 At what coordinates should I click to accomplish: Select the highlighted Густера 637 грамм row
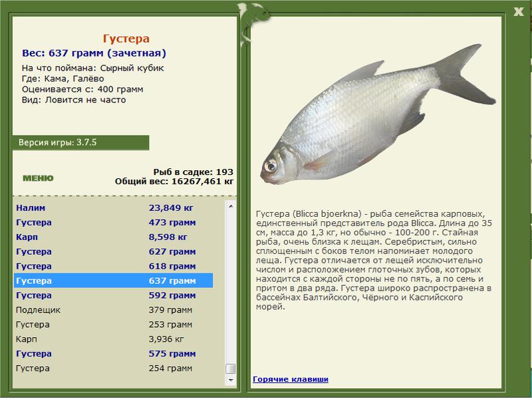[x=113, y=281]
